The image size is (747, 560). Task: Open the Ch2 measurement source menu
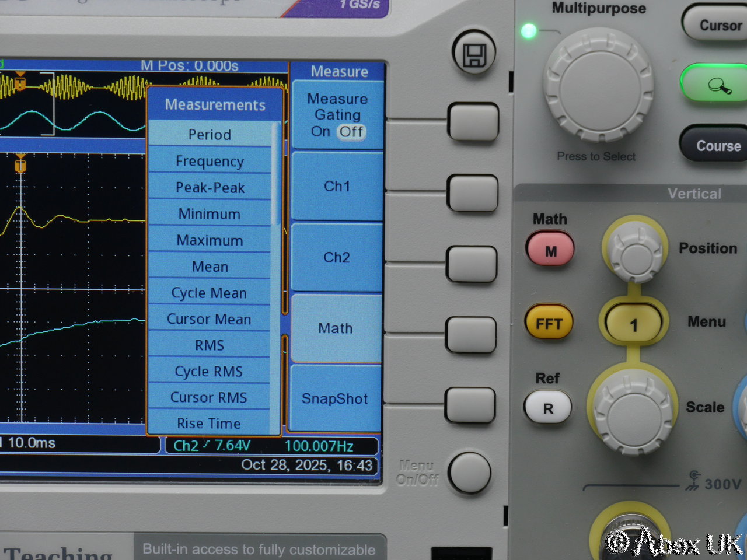[337, 257]
